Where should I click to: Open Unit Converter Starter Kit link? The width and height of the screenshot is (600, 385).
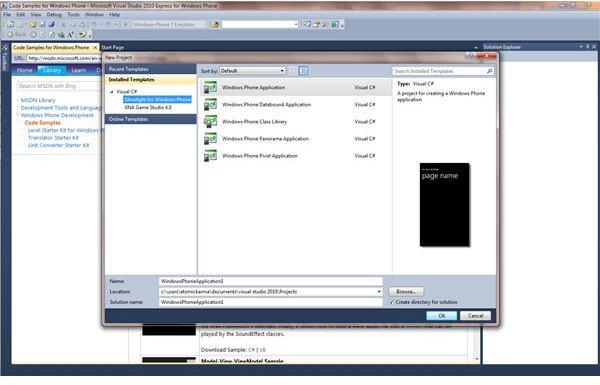point(59,145)
